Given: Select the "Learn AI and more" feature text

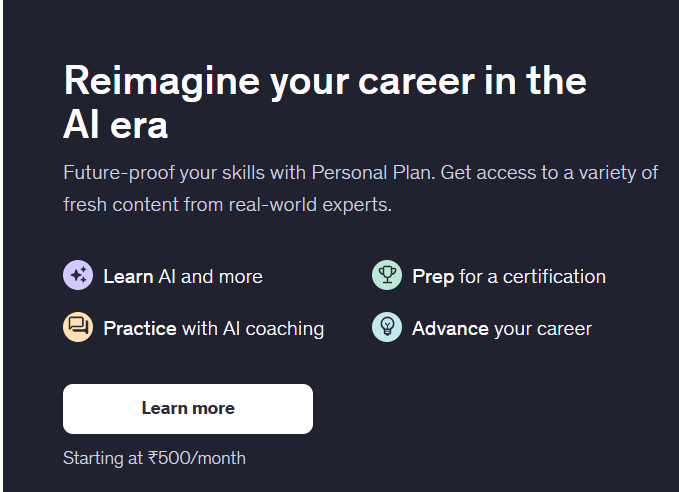Looking at the screenshot, I should [183, 276].
